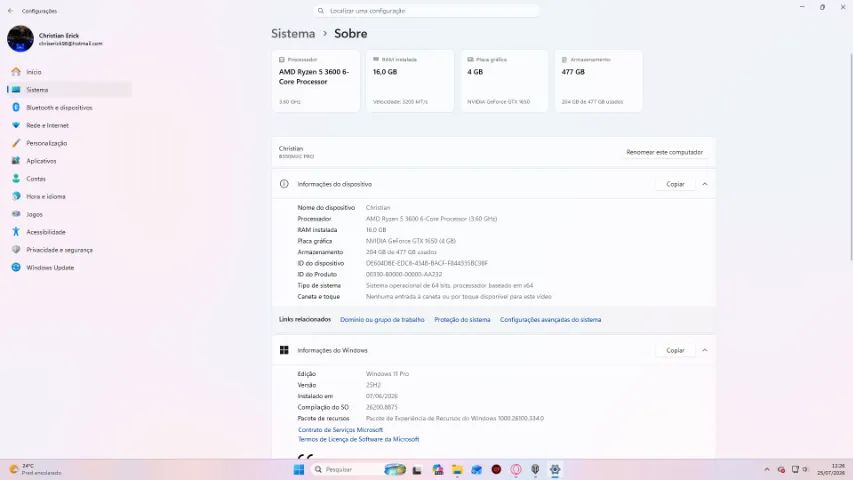Image resolution: width=853 pixels, height=480 pixels.
Task: Click the Início home icon
Action: click(x=16, y=71)
